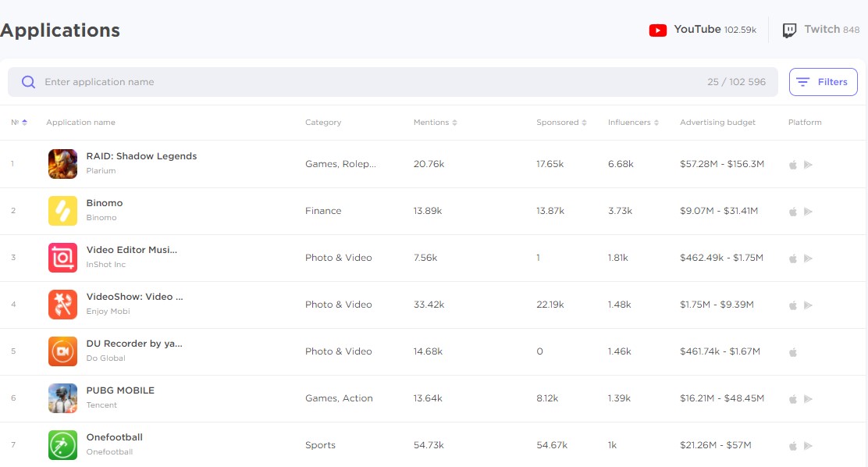Screen dimensions: 868x467
Task: Select the InShot Video Editor app icon
Action: [x=62, y=258]
